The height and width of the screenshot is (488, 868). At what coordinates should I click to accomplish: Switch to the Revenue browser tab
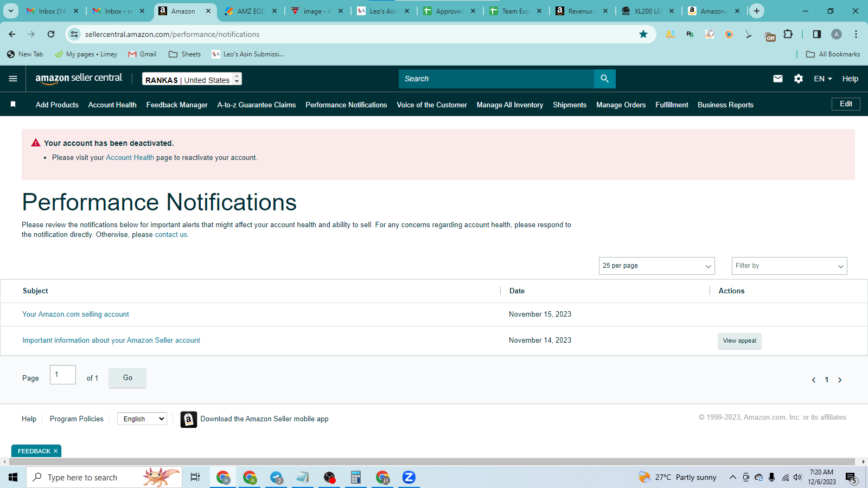coord(580,11)
